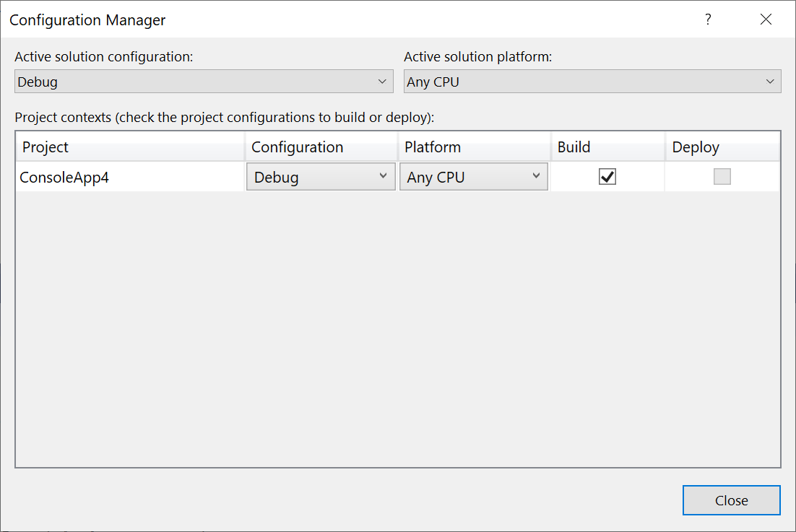
Task: Click the chevron on ConsoleApp4's Platform dropdown
Action: pos(537,176)
